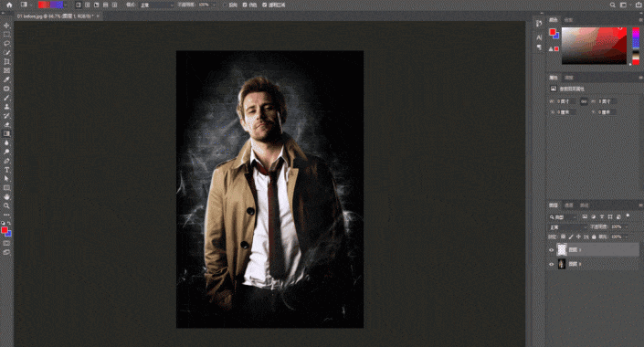Screen dimensions: 644x347
Task: Switch to the Adjustments tab beside Properties
Action: (x=569, y=78)
